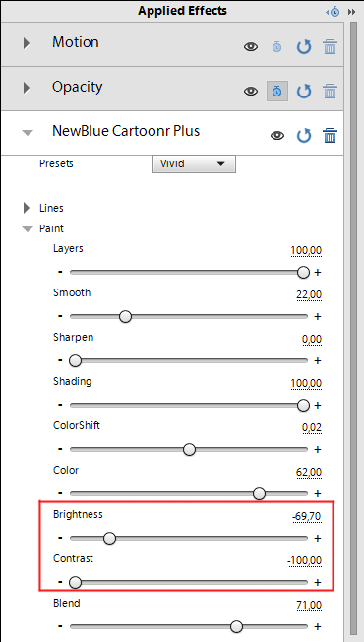This screenshot has width=364, height=642.
Task: Expand the Motion effect
Action: coord(27,43)
